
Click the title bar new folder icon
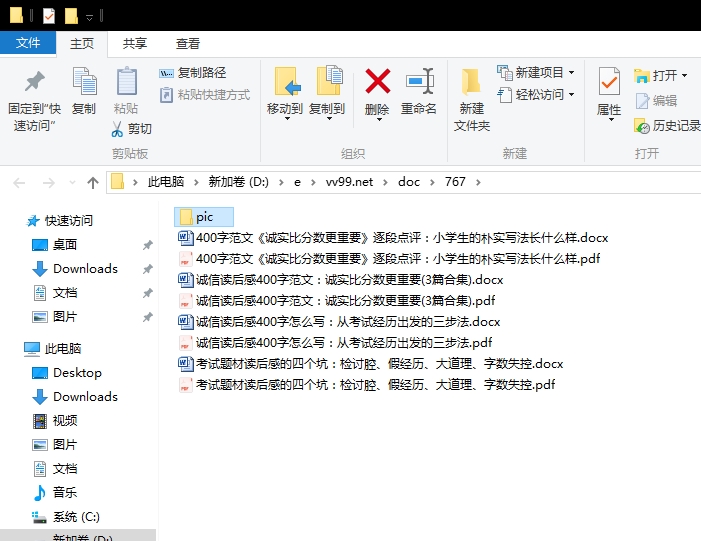click(x=71, y=16)
